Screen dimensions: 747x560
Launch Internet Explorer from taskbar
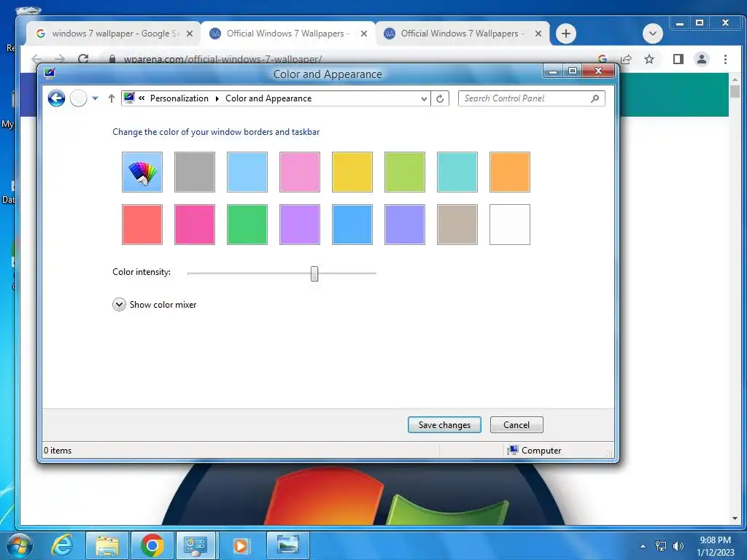[63, 545]
